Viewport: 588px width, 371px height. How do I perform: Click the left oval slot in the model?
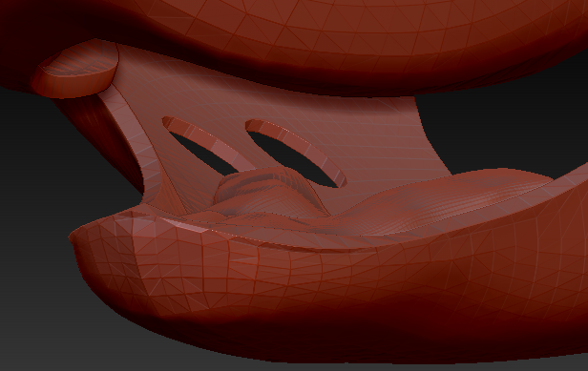click(x=208, y=146)
